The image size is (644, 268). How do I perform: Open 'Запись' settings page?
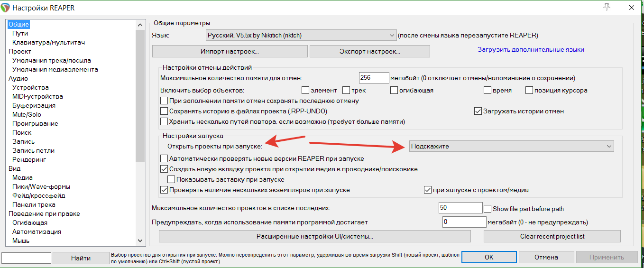coord(23,141)
